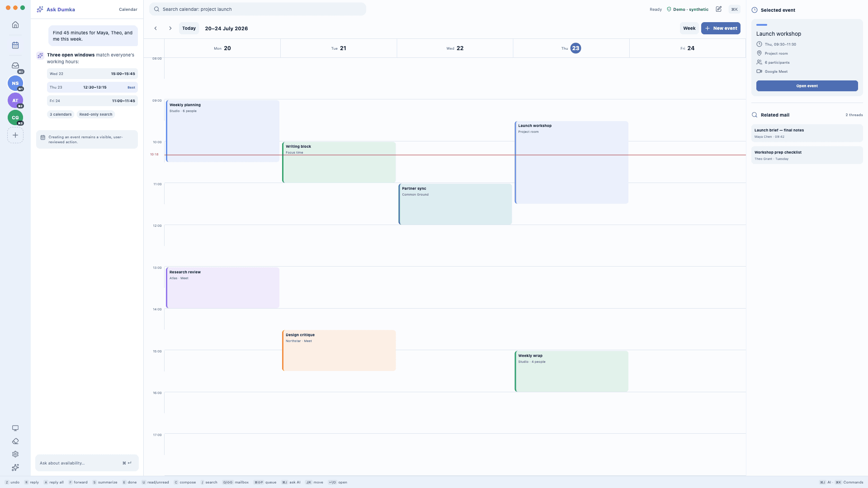The width and height of the screenshot is (868, 488).
Task: Click the forward shortcut hint
Action: coord(78,483)
